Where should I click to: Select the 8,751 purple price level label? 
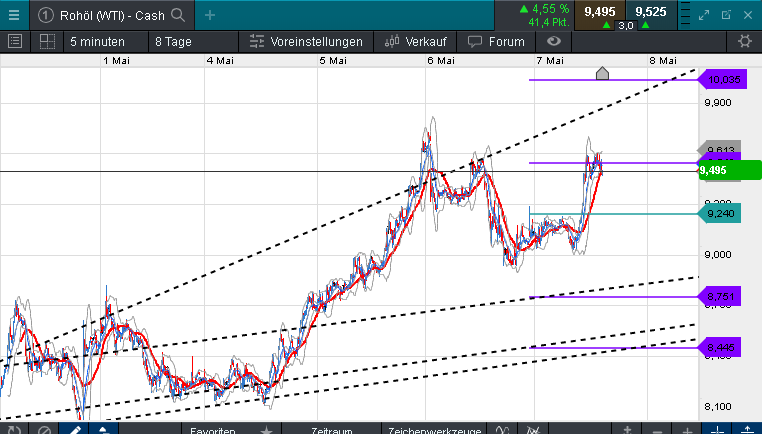(719, 296)
